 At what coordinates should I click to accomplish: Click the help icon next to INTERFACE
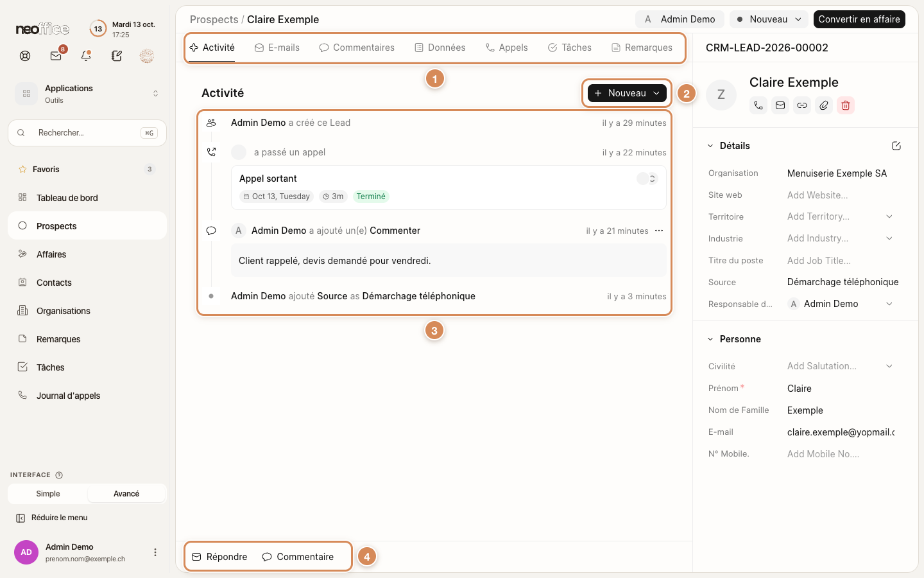(x=59, y=475)
